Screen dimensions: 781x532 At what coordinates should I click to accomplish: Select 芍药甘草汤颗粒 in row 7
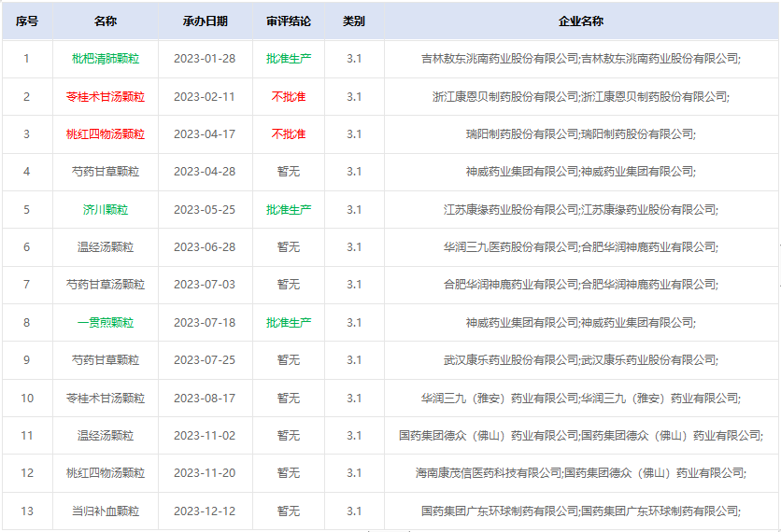pos(106,285)
